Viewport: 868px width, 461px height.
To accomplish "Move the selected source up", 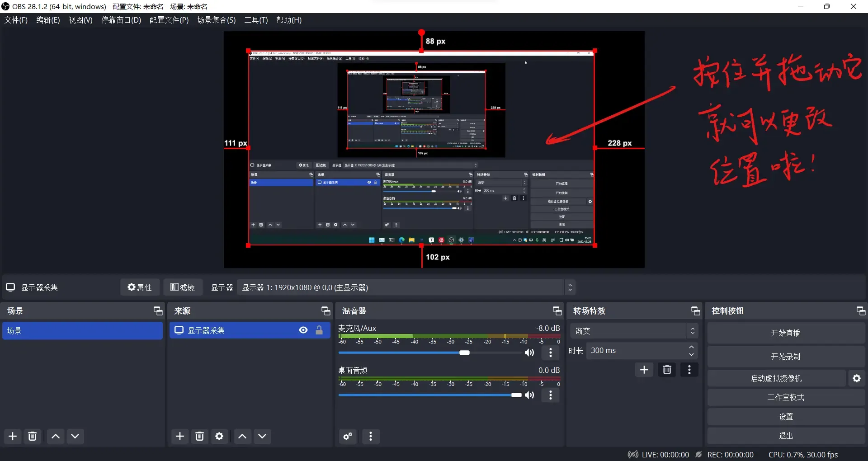I will coord(242,436).
